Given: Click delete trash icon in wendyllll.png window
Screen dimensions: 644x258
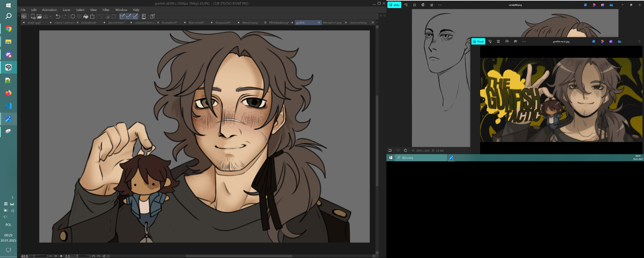Looking at the screenshot, I should pos(414,5).
